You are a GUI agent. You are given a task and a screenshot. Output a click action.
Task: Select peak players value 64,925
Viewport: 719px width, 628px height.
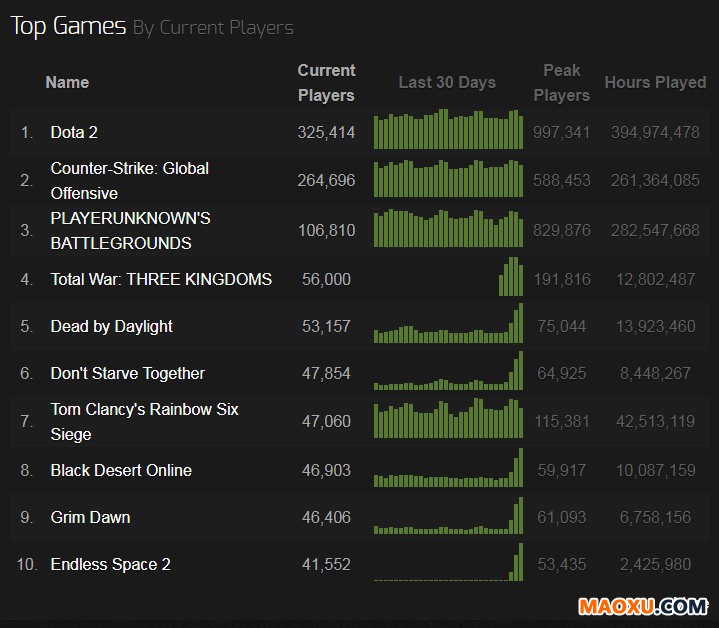tap(561, 373)
